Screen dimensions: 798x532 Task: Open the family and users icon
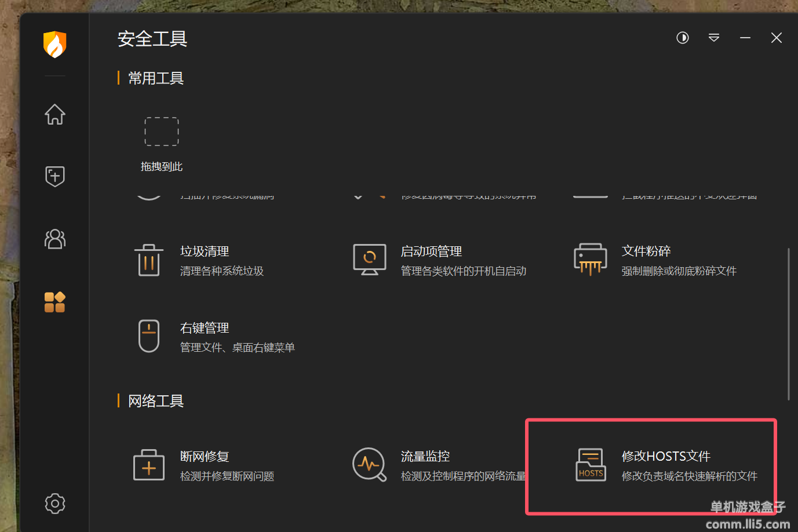pos(55,239)
